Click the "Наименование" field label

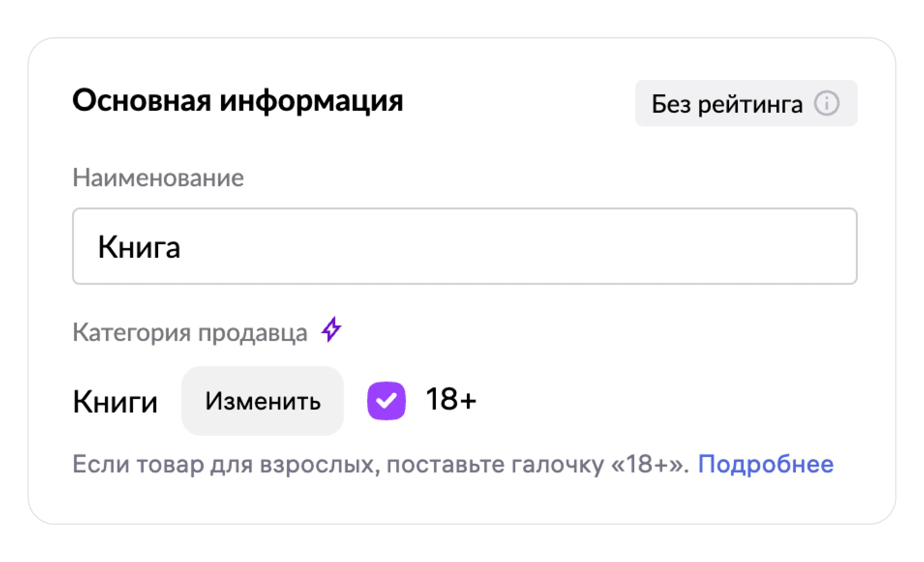click(x=158, y=177)
